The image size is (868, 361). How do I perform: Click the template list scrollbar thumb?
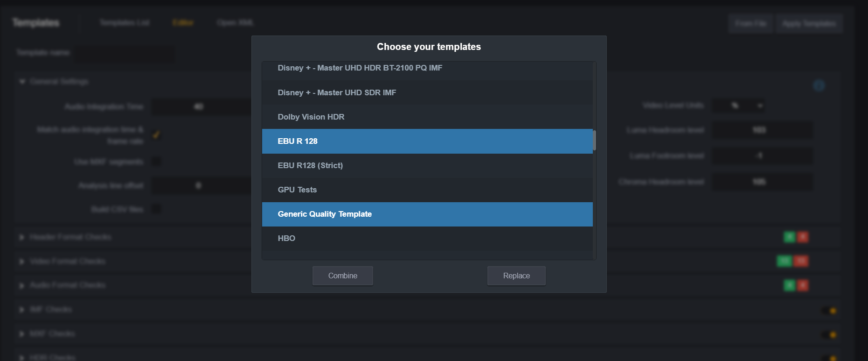coord(594,141)
